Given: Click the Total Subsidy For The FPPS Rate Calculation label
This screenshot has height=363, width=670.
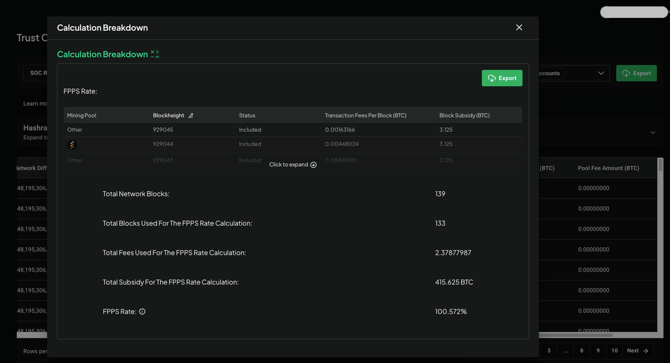Looking at the screenshot, I should [170, 282].
